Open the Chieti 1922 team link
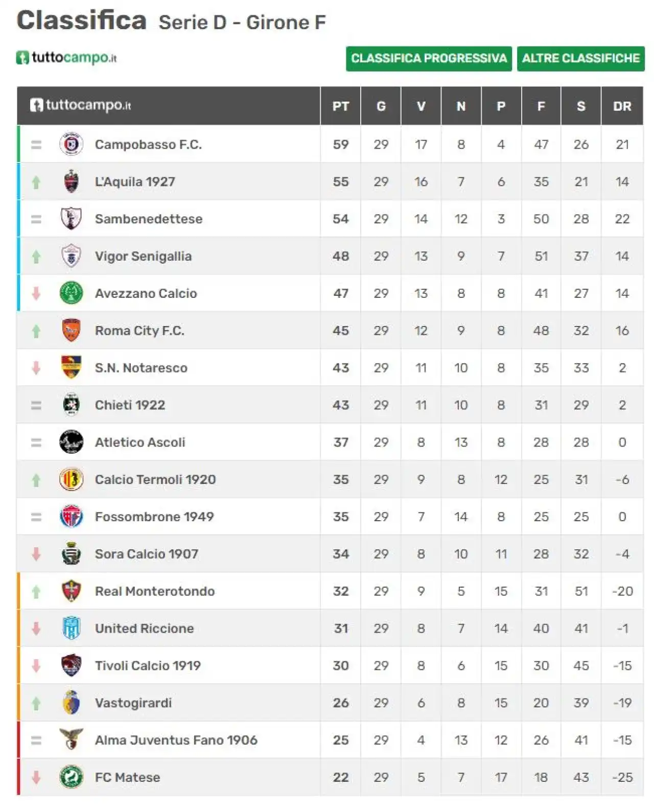The image size is (654, 812). click(x=130, y=405)
